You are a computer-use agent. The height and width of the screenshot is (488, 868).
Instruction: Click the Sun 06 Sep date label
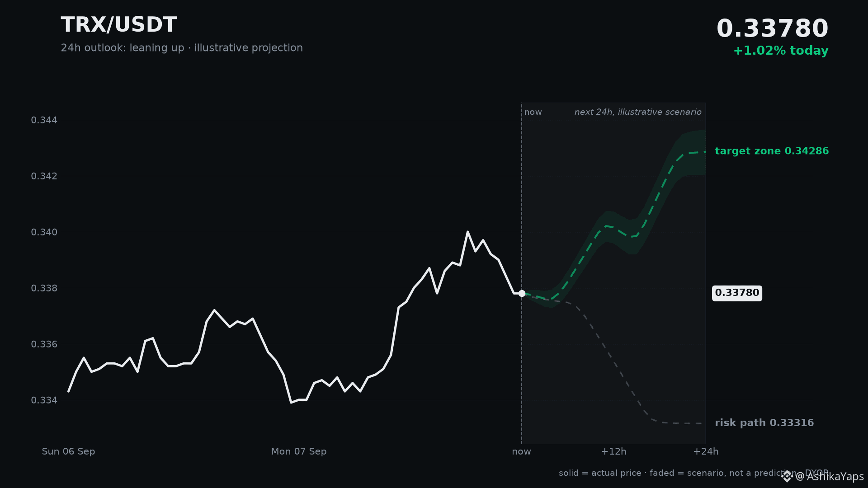tap(68, 451)
